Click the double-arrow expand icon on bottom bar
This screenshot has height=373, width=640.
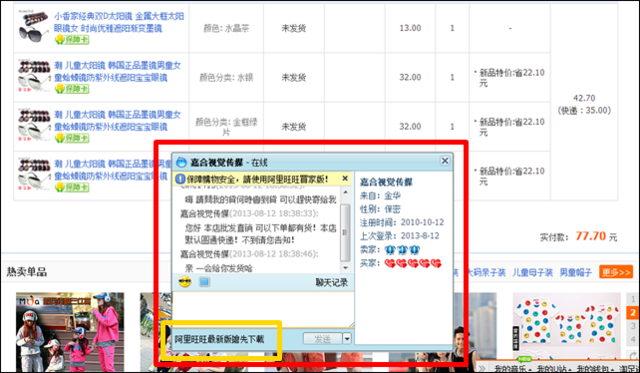[482, 369]
